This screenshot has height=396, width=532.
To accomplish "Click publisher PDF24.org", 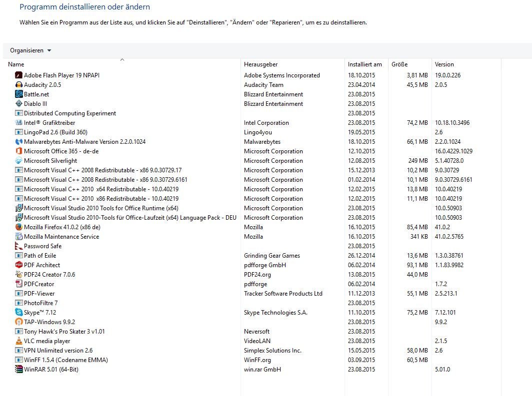I will [x=257, y=274].
